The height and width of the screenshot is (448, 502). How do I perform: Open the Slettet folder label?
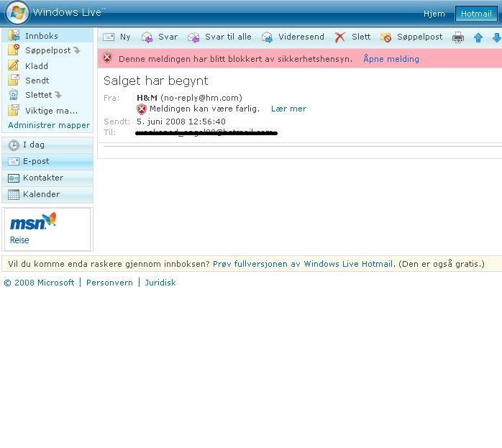tap(38, 95)
